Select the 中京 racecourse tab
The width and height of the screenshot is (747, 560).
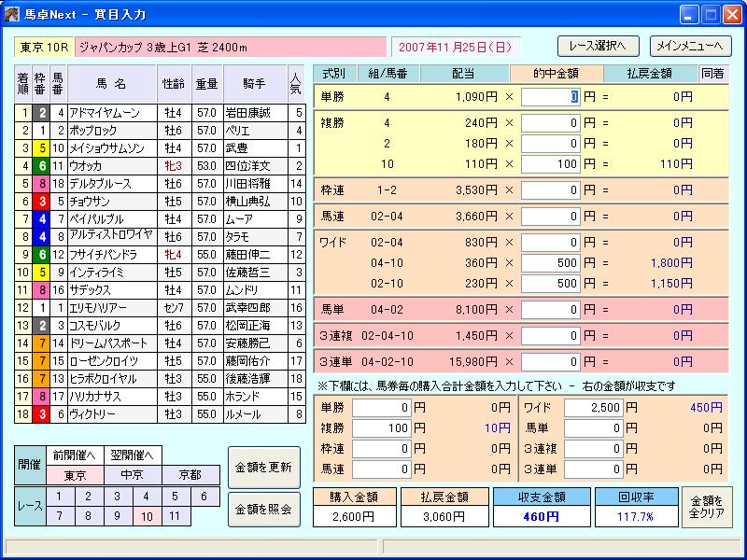[132, 475]
